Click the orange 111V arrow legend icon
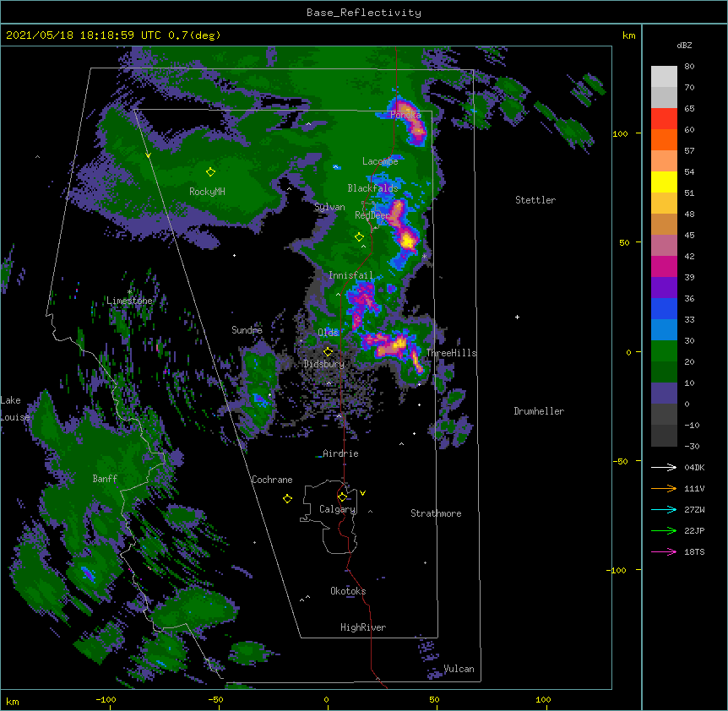 pyautogui.click(x=664, y=488)
